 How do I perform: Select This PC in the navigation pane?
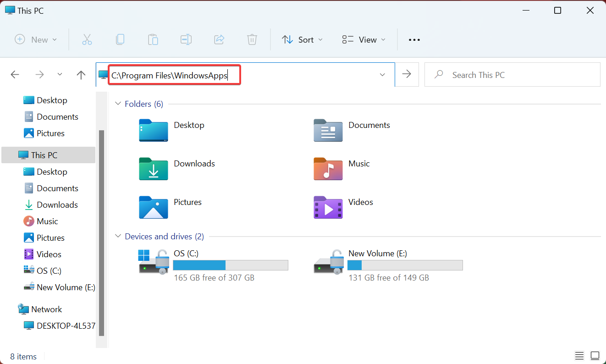point(48,155)
